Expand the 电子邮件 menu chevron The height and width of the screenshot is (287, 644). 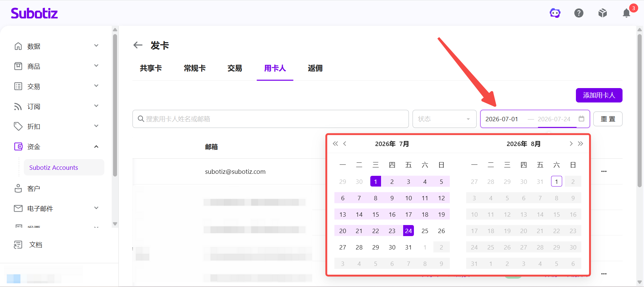pos(96,208)
